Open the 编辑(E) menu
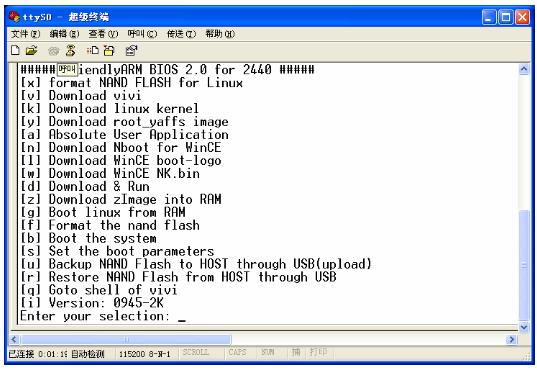The width and height of the screenshot is (537, 370). (x=64, y=34)
